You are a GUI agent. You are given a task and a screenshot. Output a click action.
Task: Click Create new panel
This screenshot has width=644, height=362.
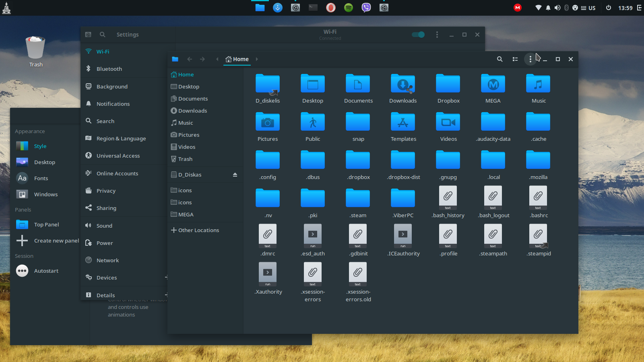pos(56,241)
